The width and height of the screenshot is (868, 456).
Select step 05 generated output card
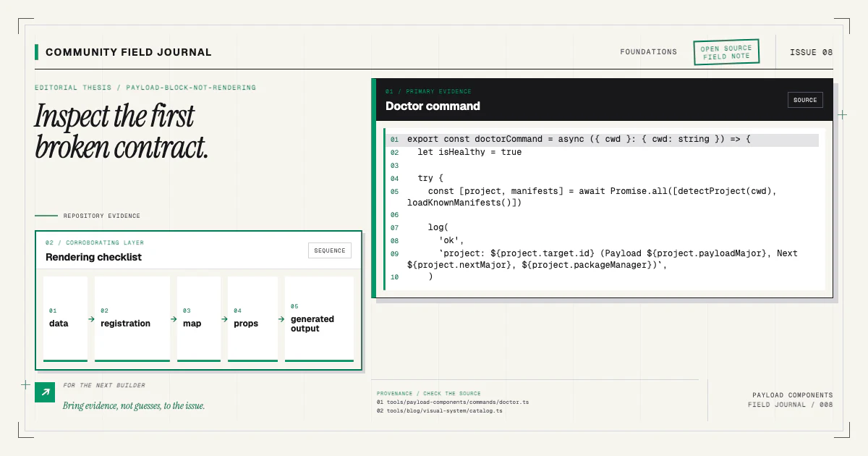(319, 318)
